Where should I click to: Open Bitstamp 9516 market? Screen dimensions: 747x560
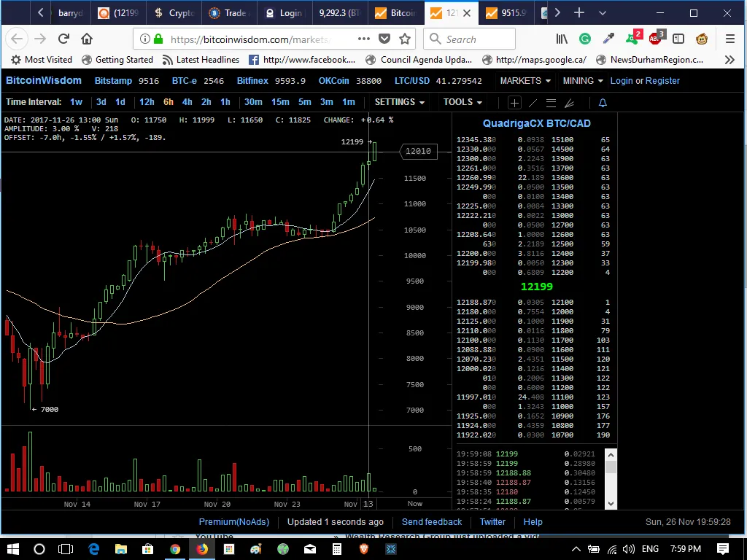pyautogui.click(x=127, y=80)
